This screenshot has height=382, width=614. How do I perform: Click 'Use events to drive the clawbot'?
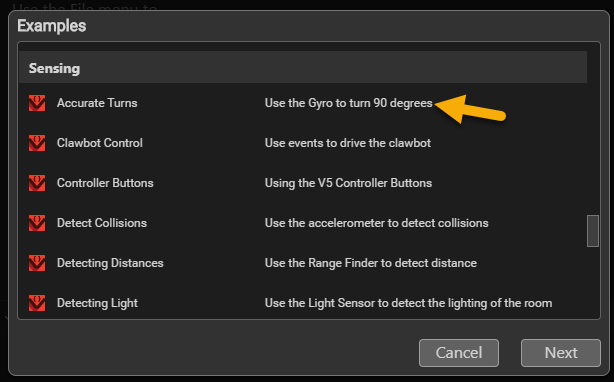(x=348, y=143)
